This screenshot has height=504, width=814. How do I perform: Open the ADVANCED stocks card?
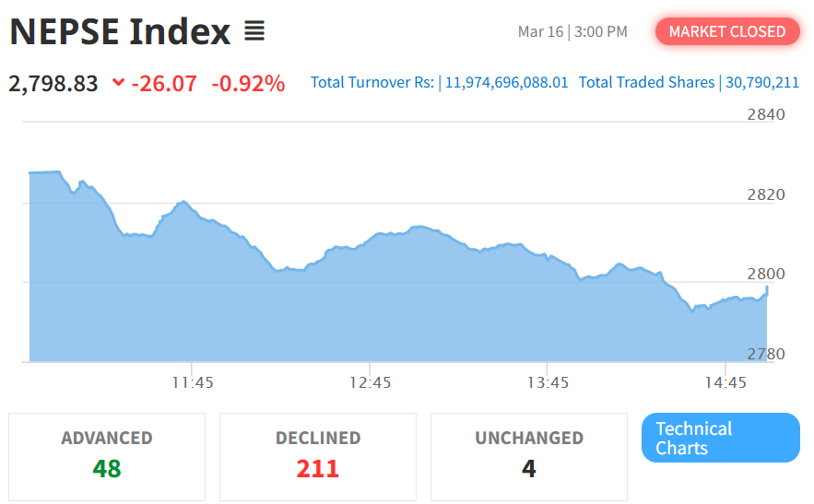pos(107,456)
